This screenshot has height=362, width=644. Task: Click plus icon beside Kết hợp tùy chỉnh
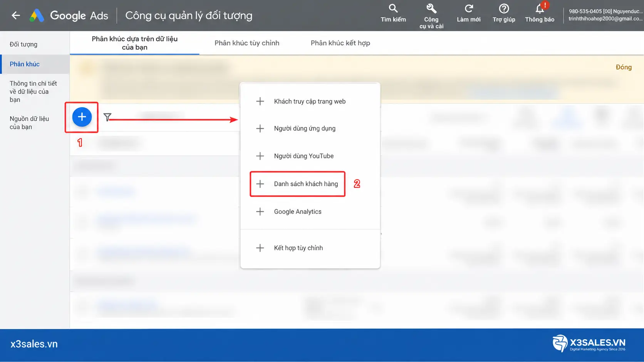click(260, 248)
